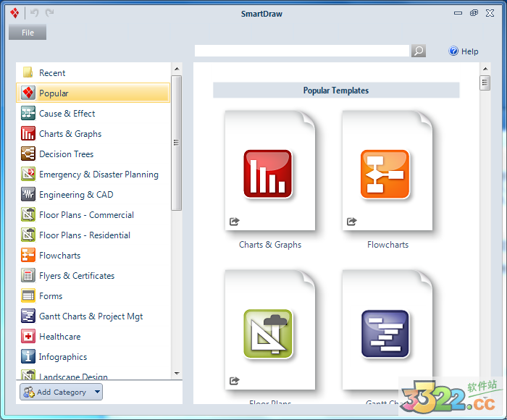The height and width of the screenshot is (420, 507).
Task: Click share arrow on Flowcharts template
Action: pos(352,222)
